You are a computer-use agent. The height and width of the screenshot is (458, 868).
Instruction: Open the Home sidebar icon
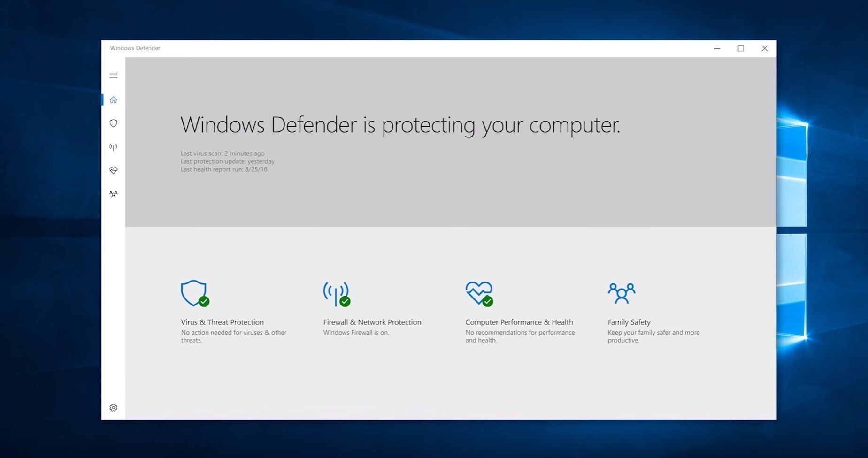[x=113, y=99]
